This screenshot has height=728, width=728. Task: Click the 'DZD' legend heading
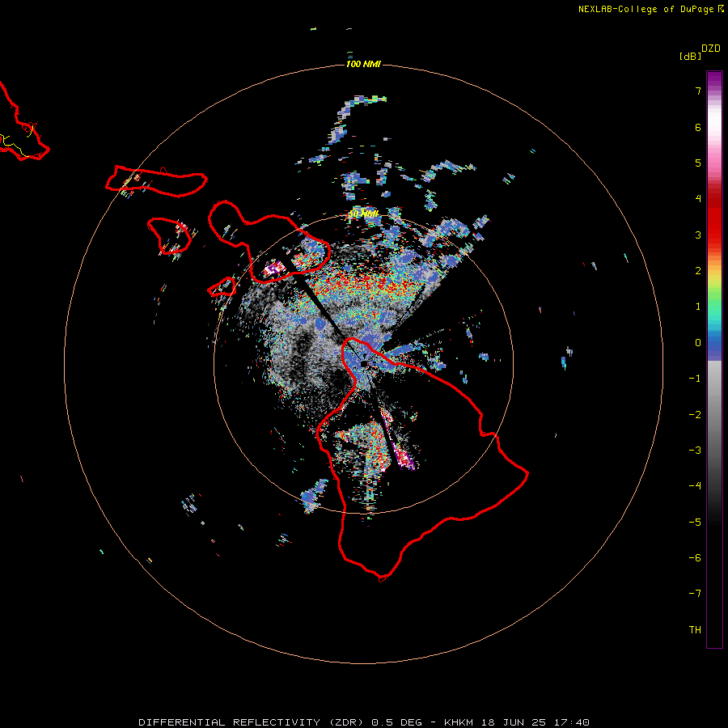[711, 49]
